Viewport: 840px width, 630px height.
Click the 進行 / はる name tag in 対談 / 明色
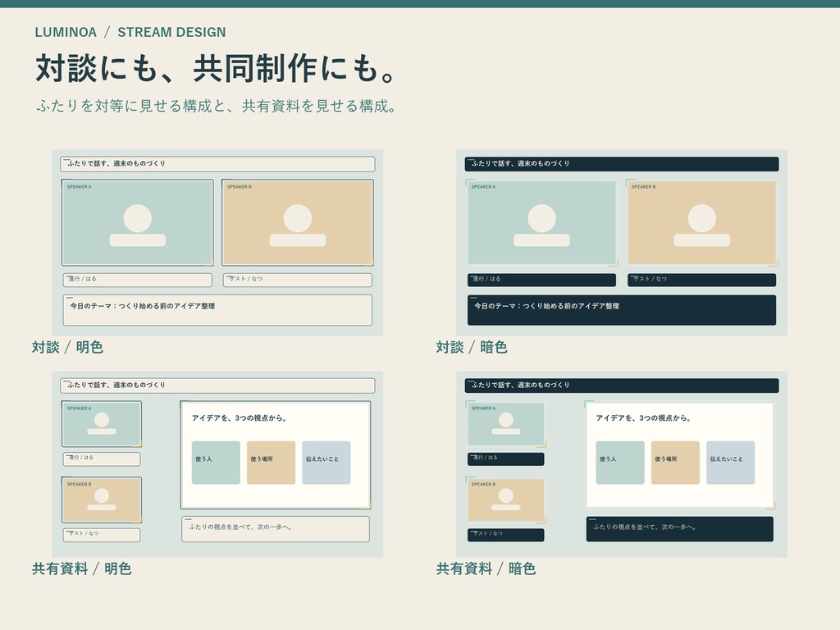click(138, 280)
